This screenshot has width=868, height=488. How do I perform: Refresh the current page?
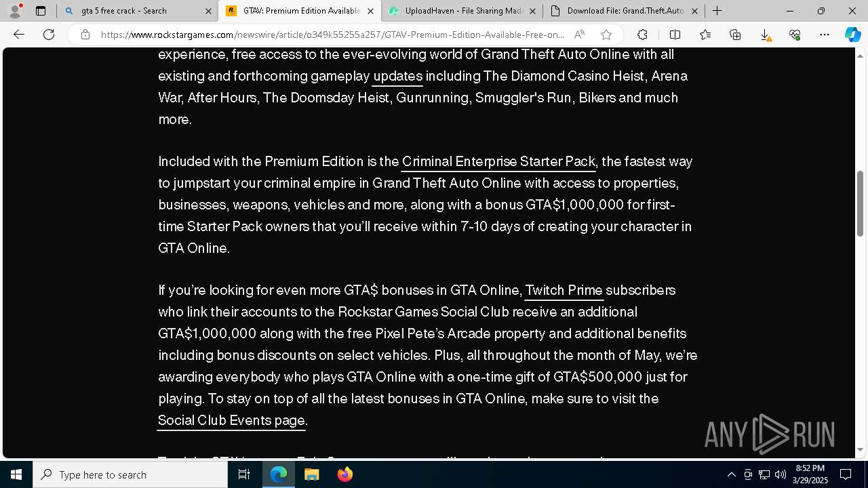click(x=49, y=35)
